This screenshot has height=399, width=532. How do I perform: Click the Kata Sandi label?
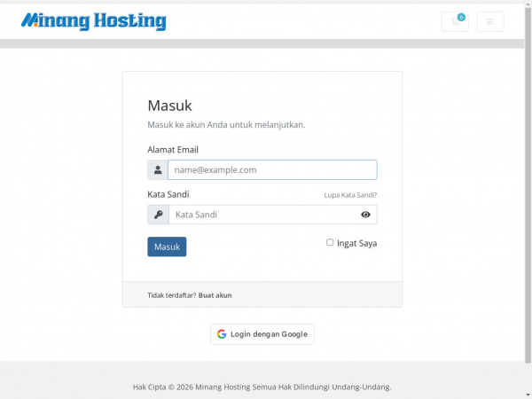coord(168,194)
